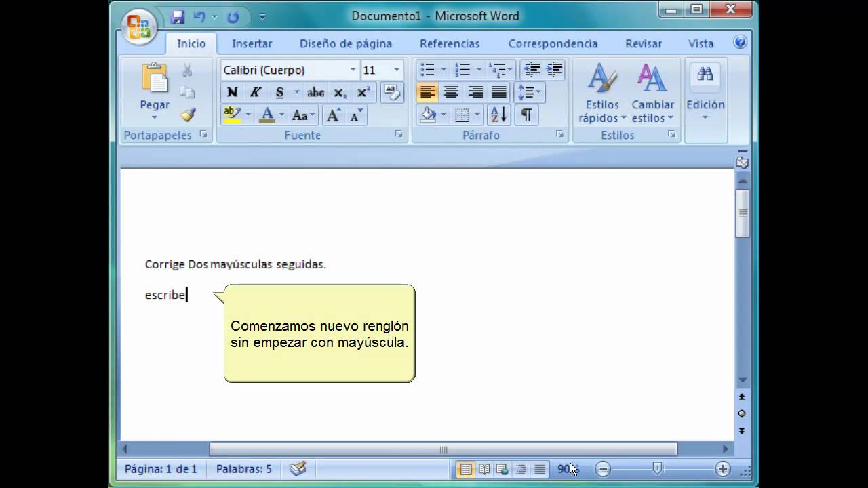Open Estilos rápidos gallery
868x488 pixels.
point(602,93)
